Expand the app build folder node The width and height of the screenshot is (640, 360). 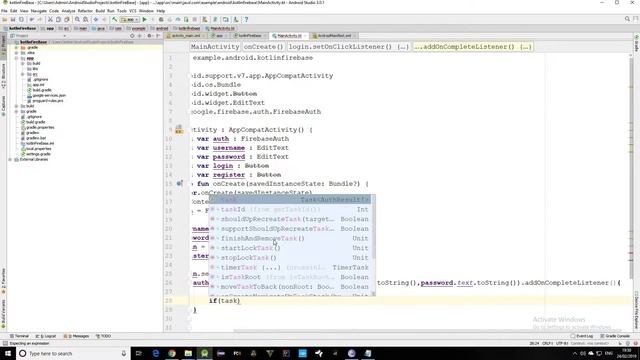point(23,64)
